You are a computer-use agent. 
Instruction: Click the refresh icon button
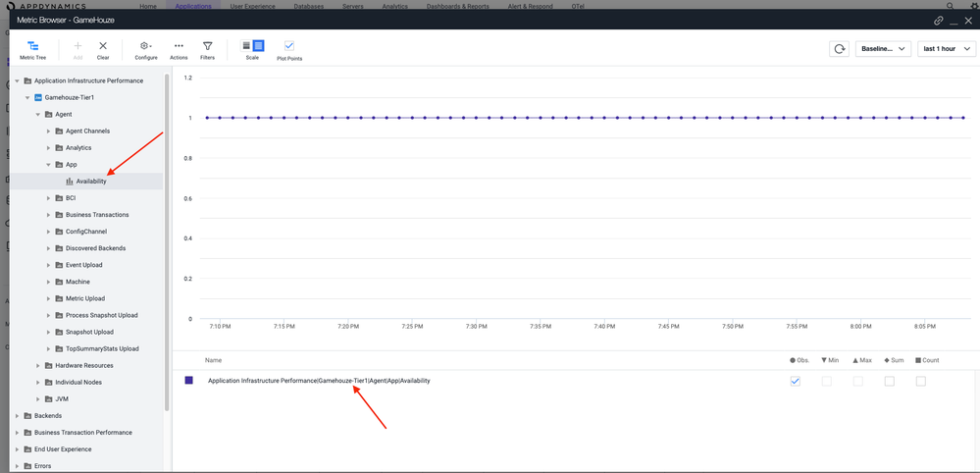pos(839,48)
